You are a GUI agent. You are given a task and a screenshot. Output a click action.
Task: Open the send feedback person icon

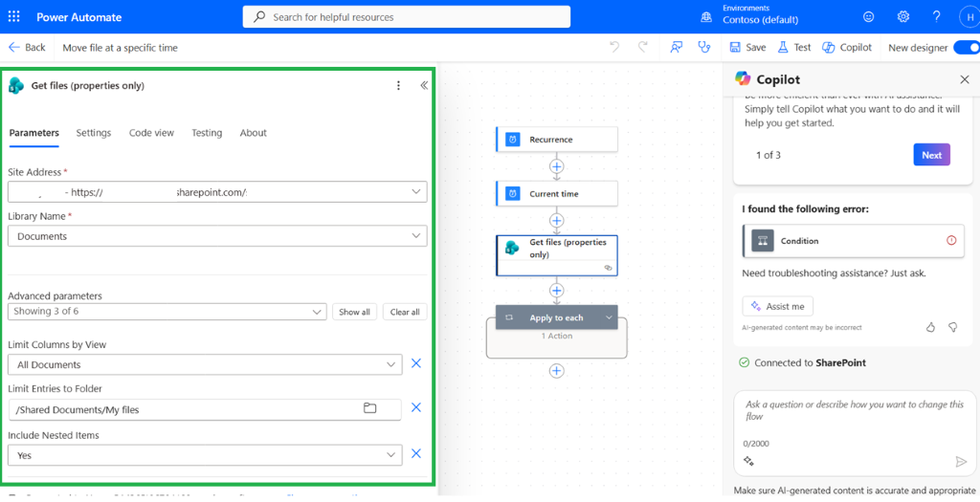point(676,48)
